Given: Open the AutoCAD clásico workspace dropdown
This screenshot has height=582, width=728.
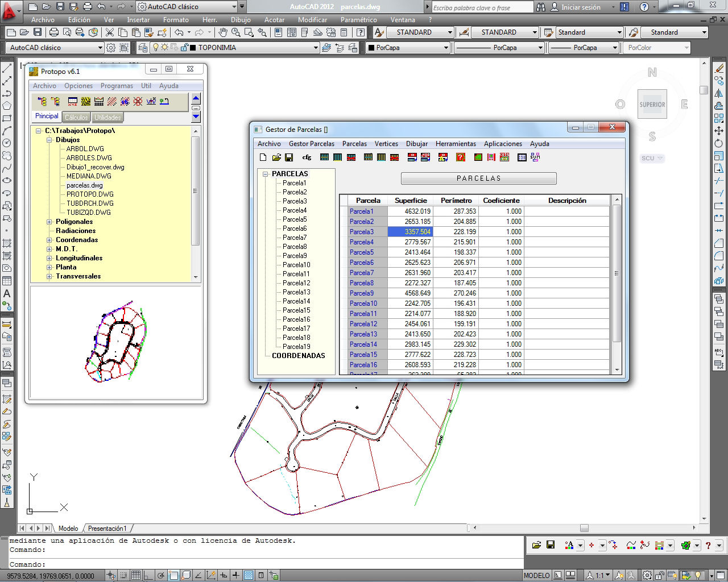Looking at the screenshot, I should [x=100, y=48].
